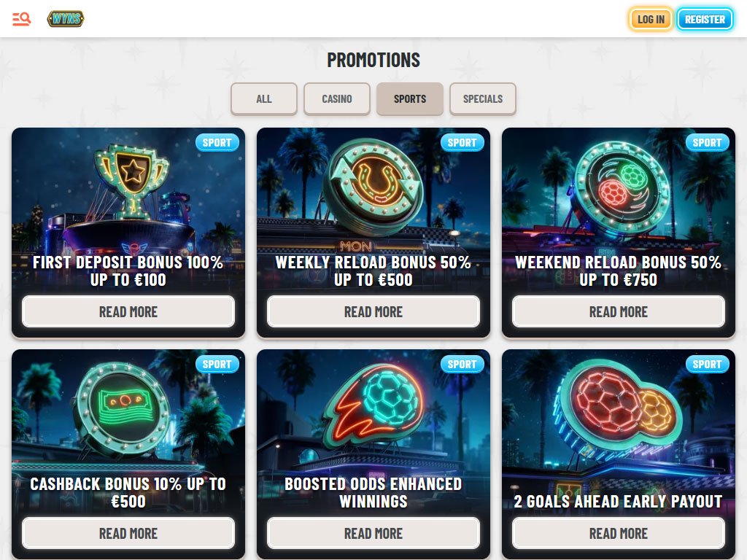Open the search menu hamburger icon

[21, 19]
